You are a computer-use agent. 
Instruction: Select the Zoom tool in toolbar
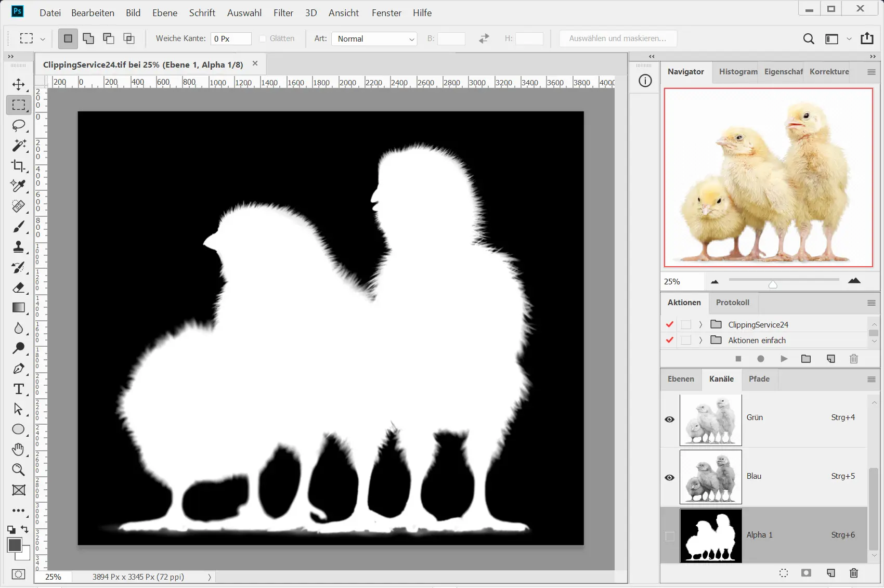tap(19, 470)
